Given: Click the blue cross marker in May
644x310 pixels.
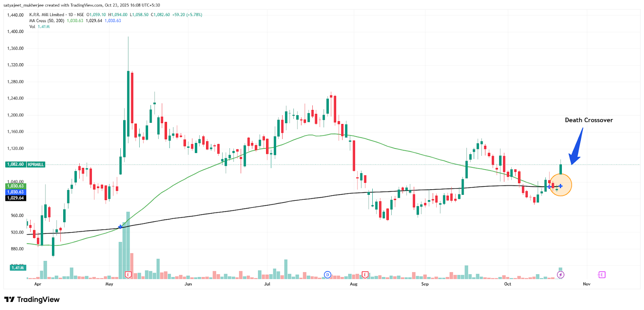Looking at the screenshot, I should pos(120,227).
